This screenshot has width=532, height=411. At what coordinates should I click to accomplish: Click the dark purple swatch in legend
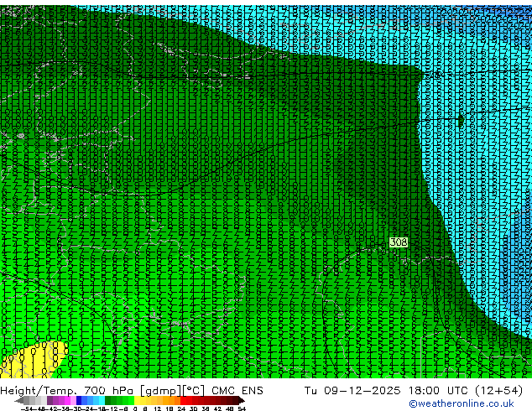[x=50, y=400]
